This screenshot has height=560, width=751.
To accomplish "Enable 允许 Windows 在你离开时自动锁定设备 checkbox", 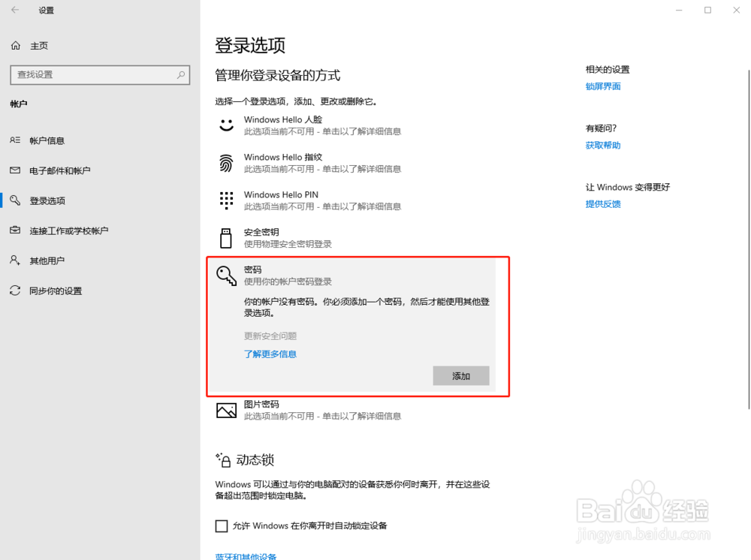I will pyautogui.click(x=222, y=526).
